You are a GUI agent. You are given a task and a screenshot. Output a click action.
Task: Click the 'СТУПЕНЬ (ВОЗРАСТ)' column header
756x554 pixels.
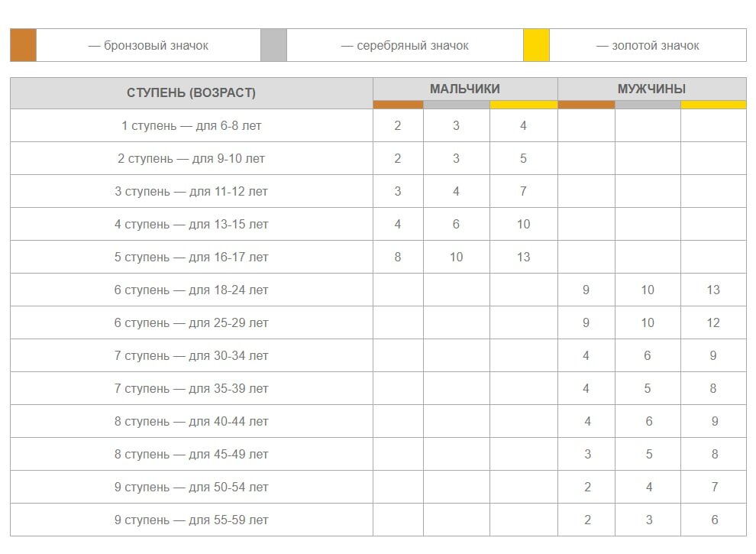pyautogui.click(x=192, y=93)
